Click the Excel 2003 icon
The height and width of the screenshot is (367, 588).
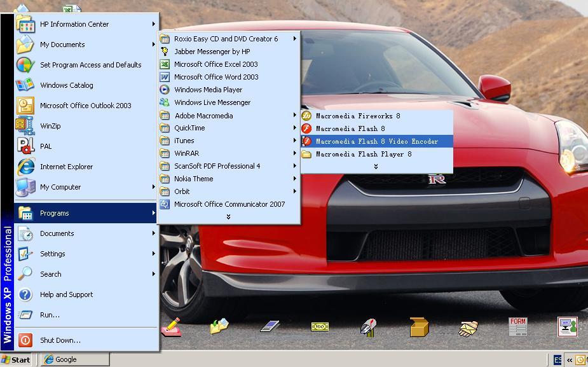pos(165,64)
